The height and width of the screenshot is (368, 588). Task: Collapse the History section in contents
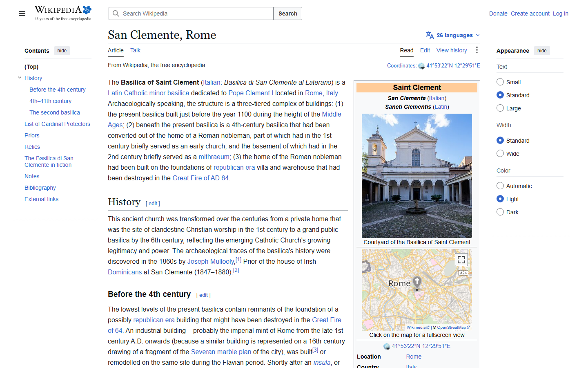point(19,78)
